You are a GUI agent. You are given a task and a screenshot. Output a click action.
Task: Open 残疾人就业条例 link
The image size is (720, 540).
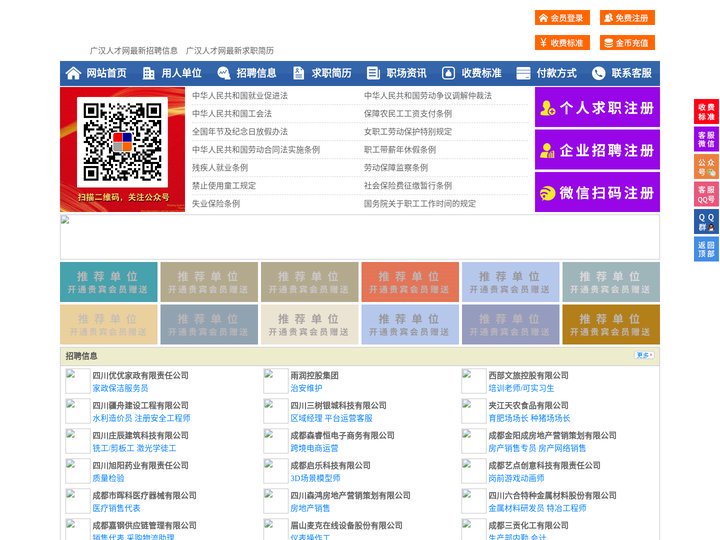(220, 168)
